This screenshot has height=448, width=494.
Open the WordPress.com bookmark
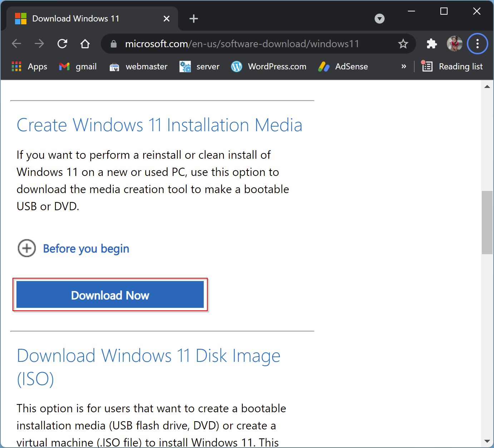click(x=269, y=67)
